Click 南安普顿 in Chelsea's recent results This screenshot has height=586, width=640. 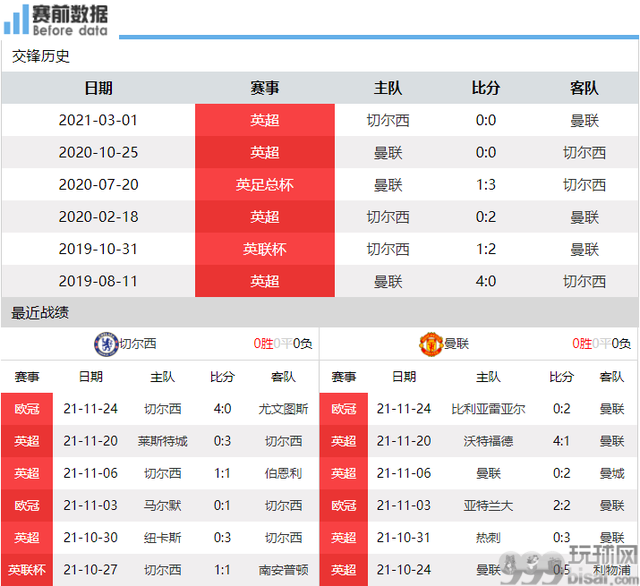[283, 570]
